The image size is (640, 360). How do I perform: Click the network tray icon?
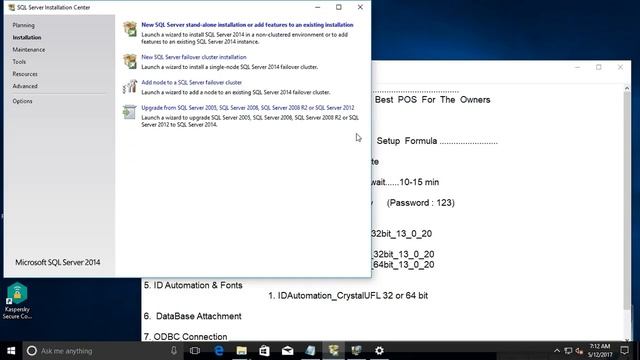[568, 351]
